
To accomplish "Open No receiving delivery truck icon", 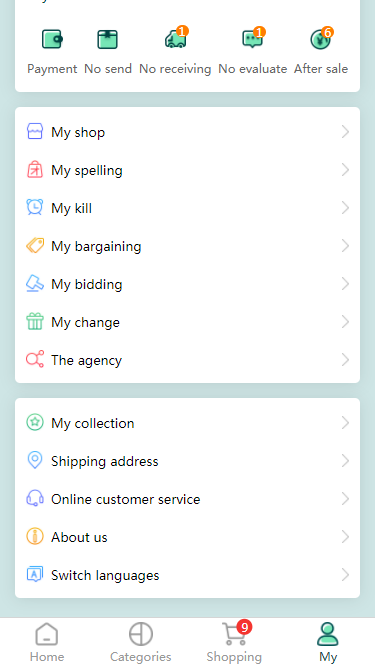I will 175,40.
